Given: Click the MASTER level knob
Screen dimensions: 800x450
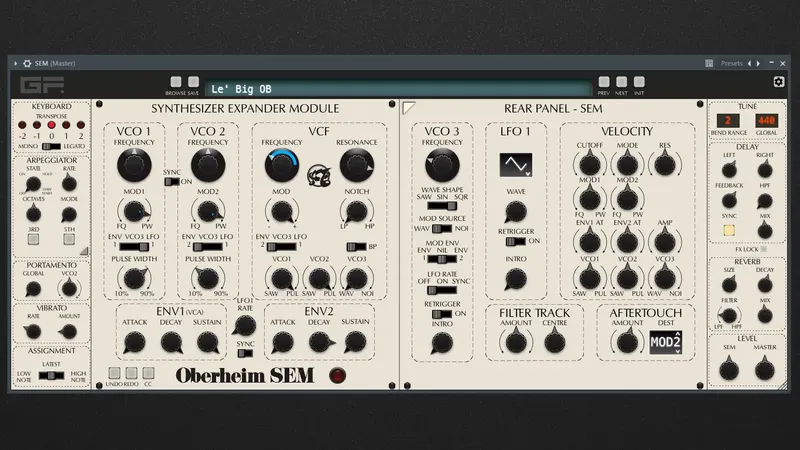Looking at the screenshot, I should [764, 370].
